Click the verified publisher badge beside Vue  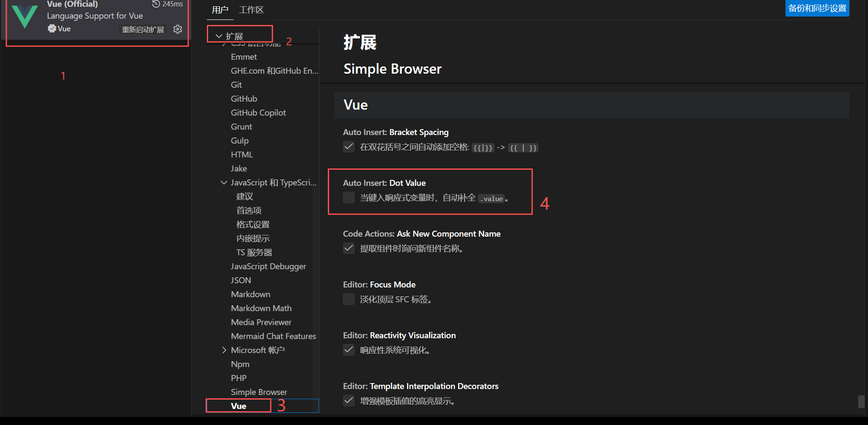(52, 28)
